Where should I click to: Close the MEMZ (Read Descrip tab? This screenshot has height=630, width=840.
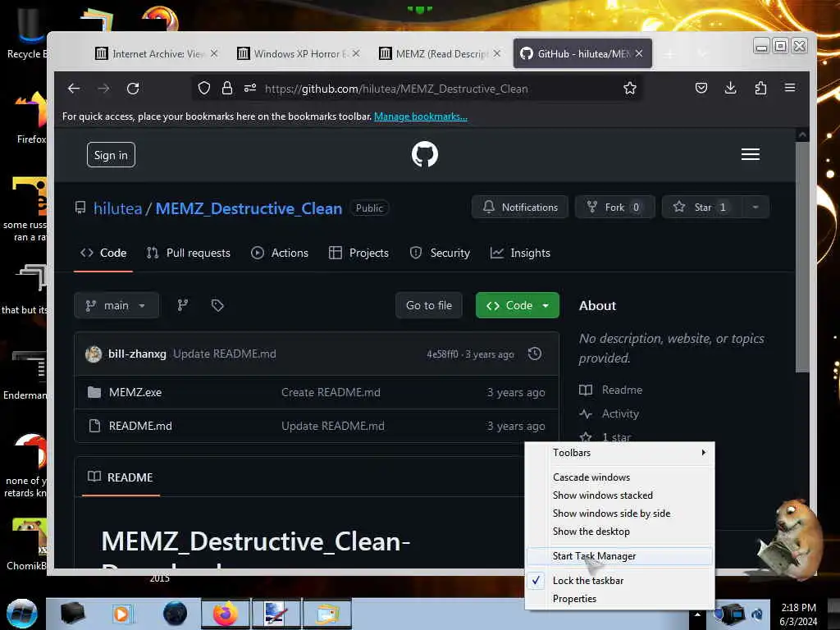(497, 53)
